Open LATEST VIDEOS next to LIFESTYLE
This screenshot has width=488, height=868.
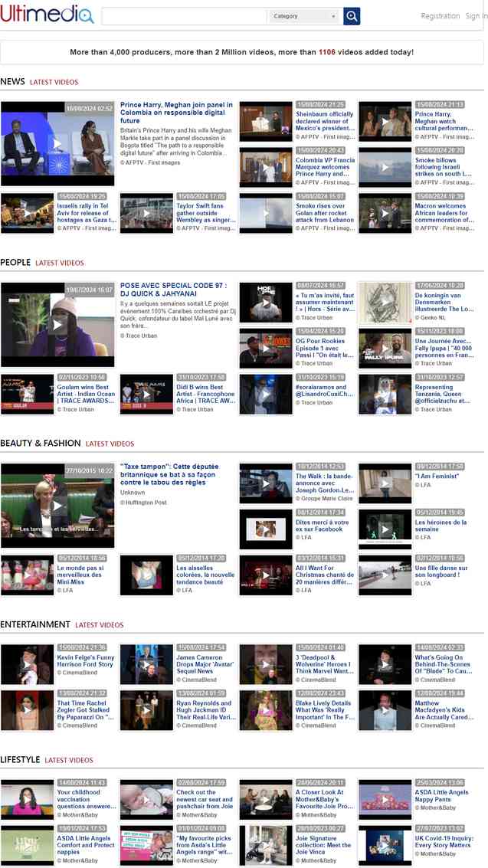pyautogui.click(x=69, y=760)
